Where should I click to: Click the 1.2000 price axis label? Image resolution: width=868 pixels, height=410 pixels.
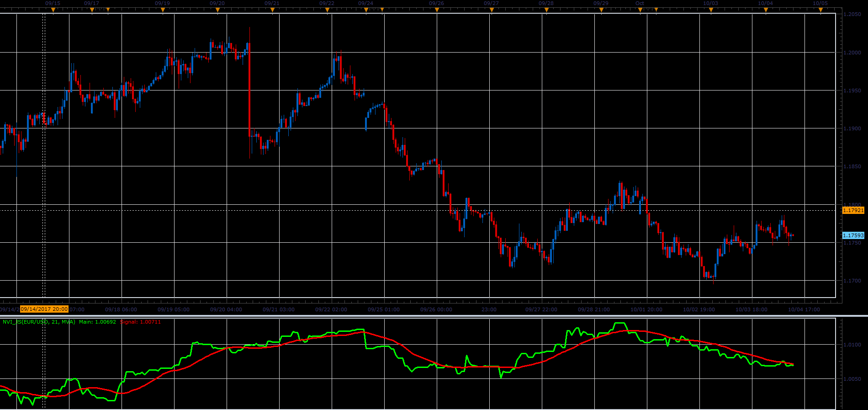click(x=852, y=53)
